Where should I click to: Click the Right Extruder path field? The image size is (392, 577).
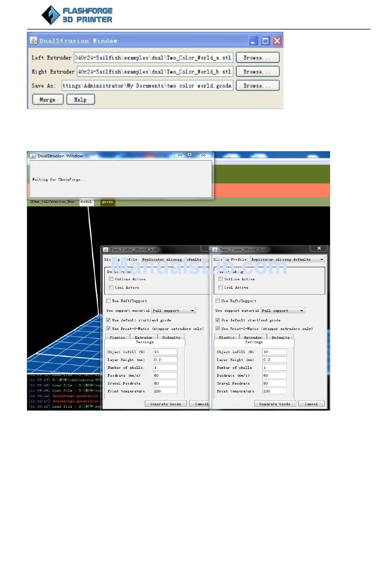pyautogui.click(x=155, y=72)
